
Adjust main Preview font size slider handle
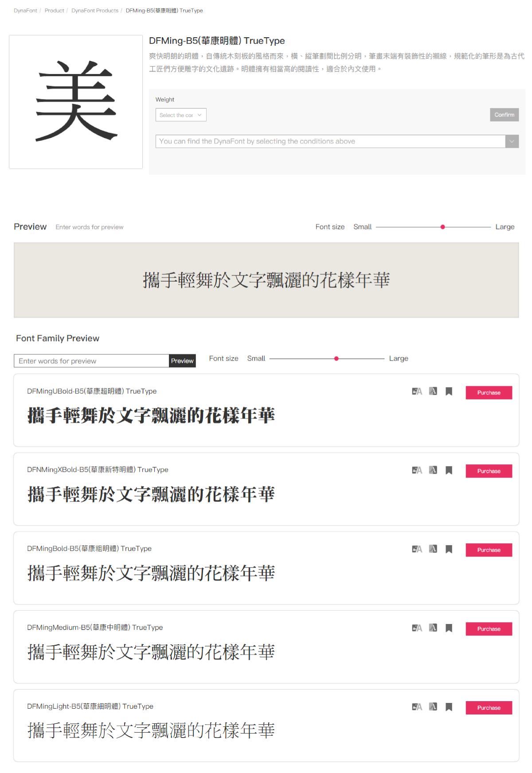pos(442,227)
